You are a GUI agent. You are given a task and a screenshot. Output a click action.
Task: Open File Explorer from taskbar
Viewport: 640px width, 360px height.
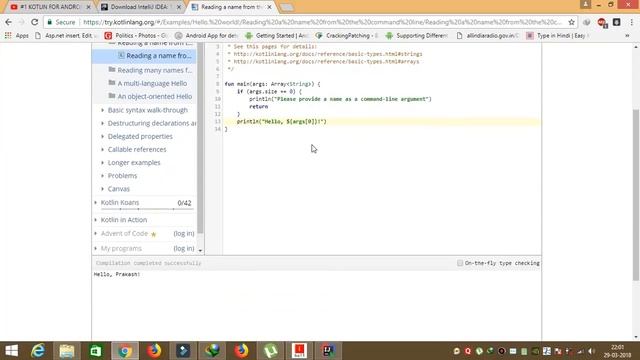click(x=67, y=351)
